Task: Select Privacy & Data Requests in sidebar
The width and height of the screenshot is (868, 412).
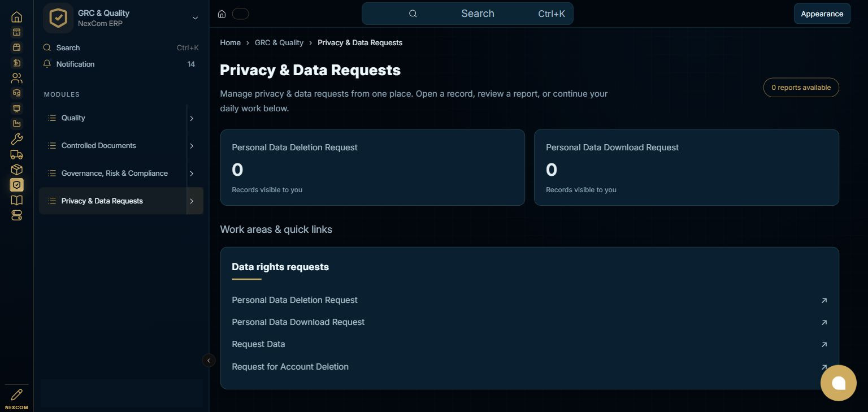Action: pos(113,201)
